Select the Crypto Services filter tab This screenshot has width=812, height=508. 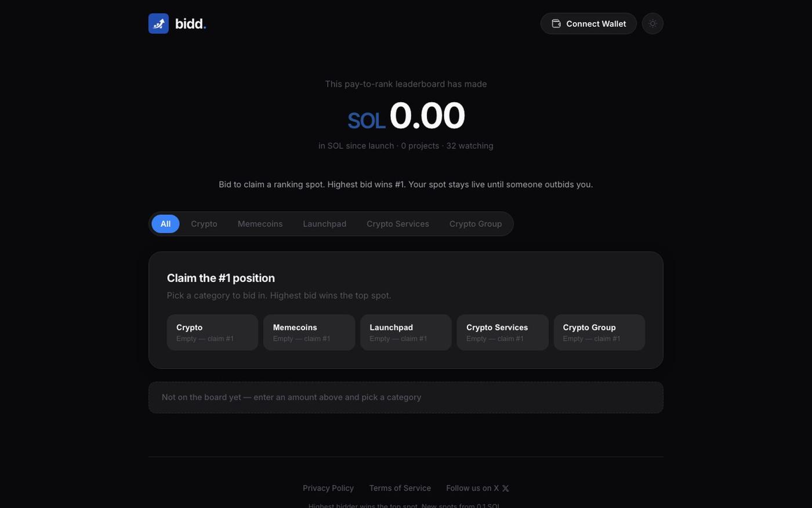[x=398, y=224]
